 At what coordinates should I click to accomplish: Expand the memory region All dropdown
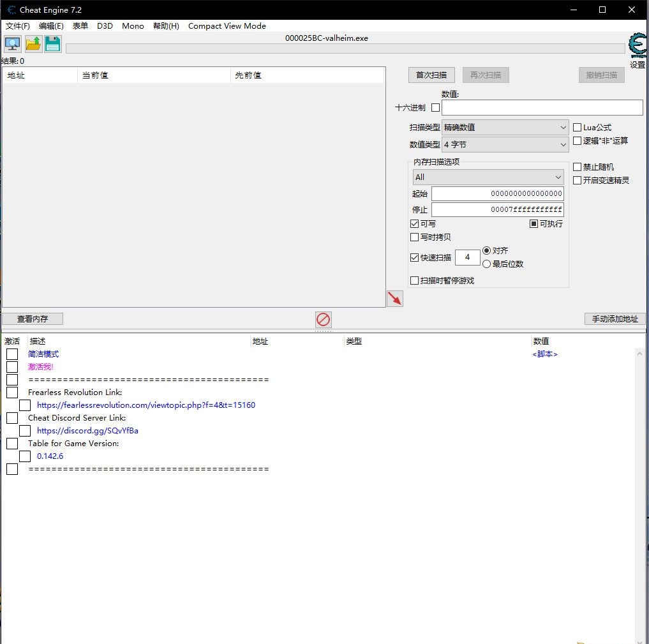pos(488,177)
